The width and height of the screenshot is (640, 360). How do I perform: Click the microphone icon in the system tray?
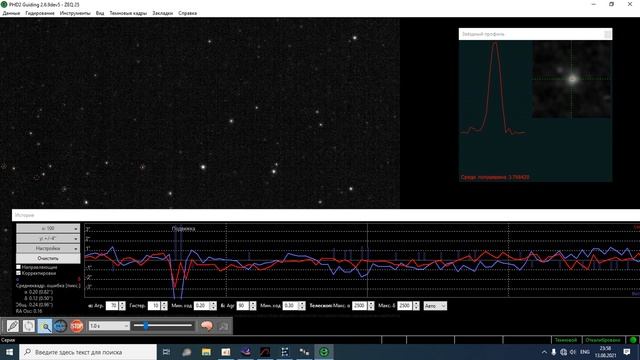click(x=553, y=352)
